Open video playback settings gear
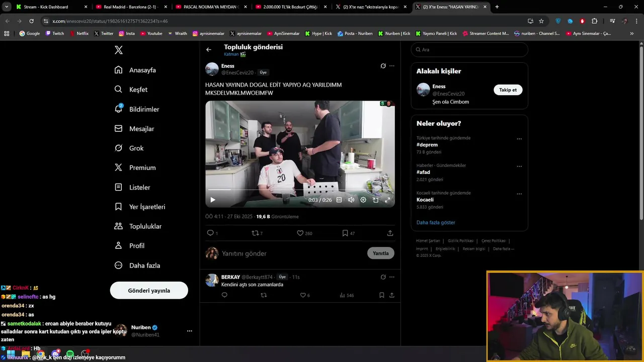Viewport: 644px width, 362px height. (363, 200)
